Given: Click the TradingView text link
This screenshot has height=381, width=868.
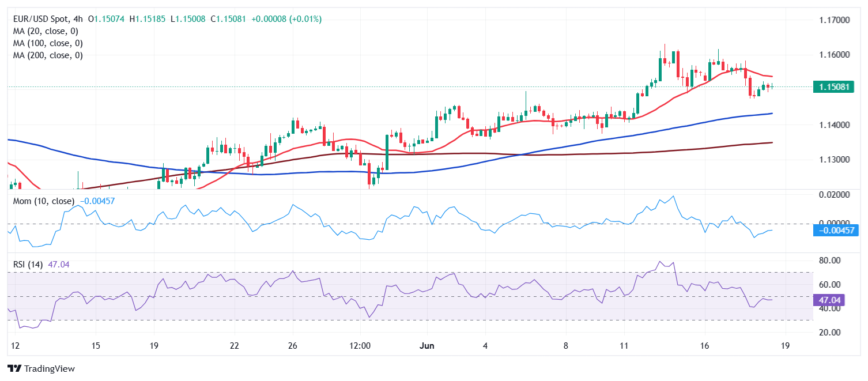Looking at the screenshot, I should pos(50,368).
